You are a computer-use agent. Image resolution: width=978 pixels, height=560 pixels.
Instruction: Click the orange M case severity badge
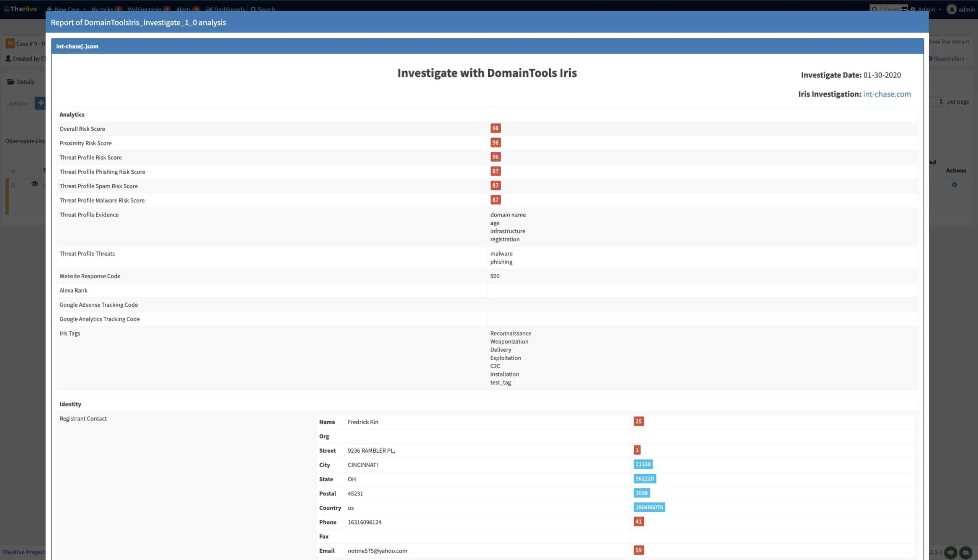point(10,43)
